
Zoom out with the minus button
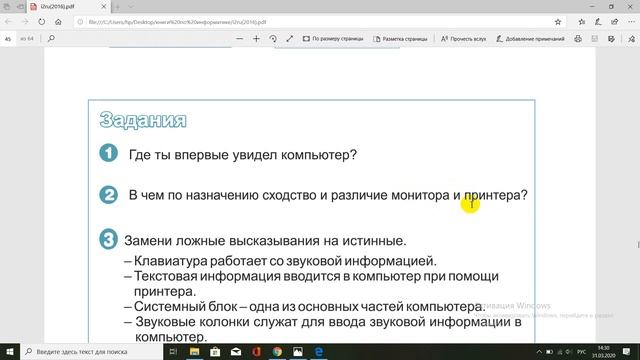pyautogui.click(x=240, y=39)
